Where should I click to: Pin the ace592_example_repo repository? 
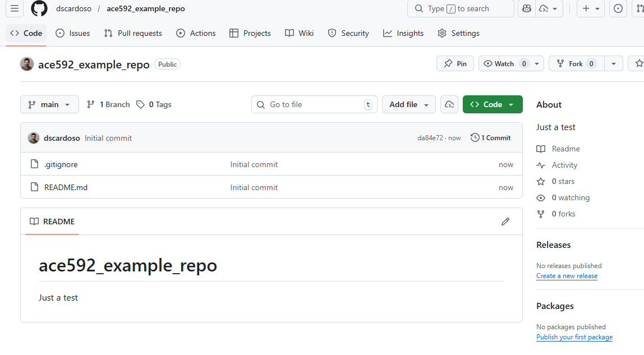click(x=455, y=64)
